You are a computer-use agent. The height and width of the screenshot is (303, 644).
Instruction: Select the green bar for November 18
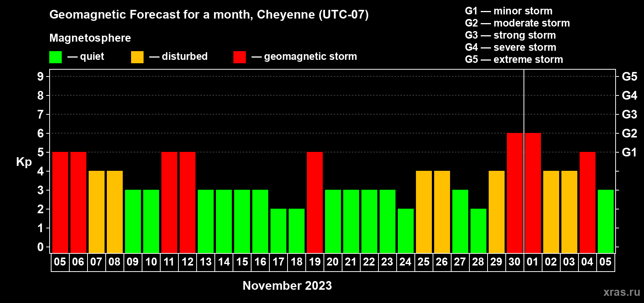point(297,231)
